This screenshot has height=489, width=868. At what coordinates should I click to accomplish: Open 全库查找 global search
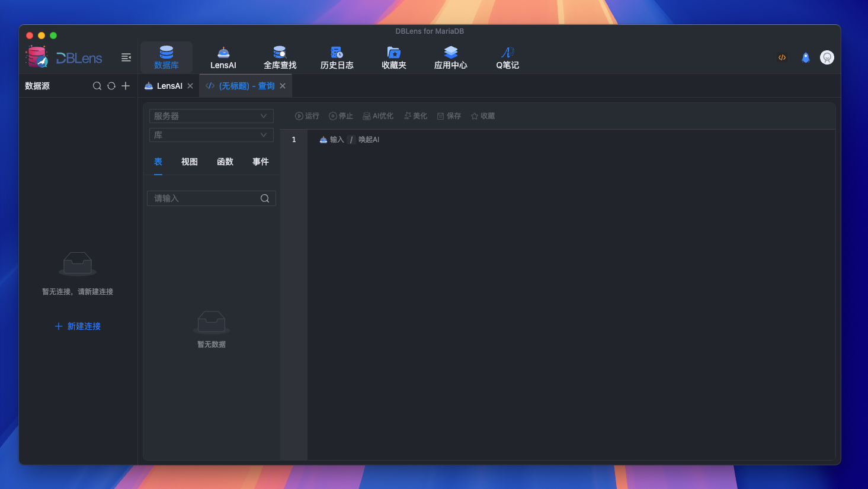pyautogui.click(x=280, y=57)
